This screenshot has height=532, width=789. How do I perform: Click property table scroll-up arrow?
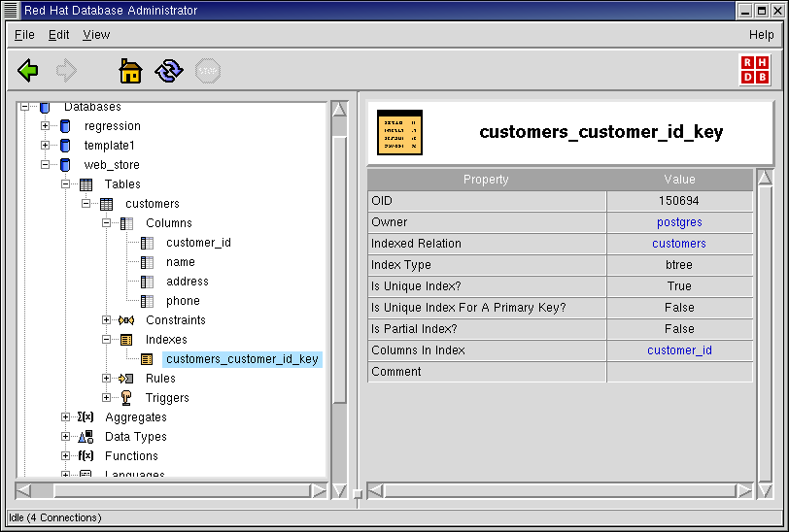coord(765,178)
